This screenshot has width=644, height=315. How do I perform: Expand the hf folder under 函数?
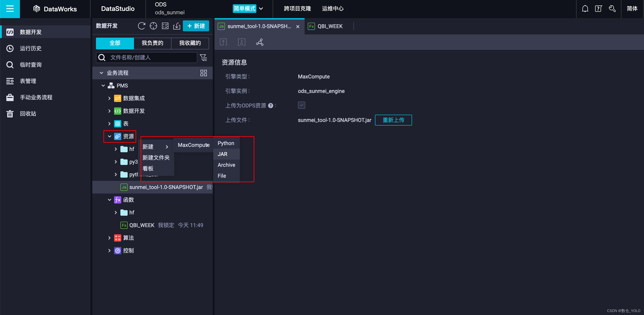click(x=115, y=213)
